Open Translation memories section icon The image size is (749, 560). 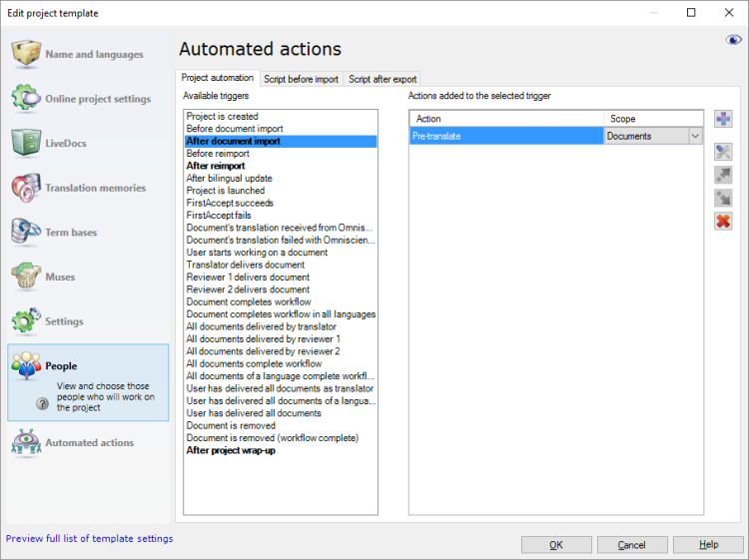pyautogui.click(x=27, y=188)
